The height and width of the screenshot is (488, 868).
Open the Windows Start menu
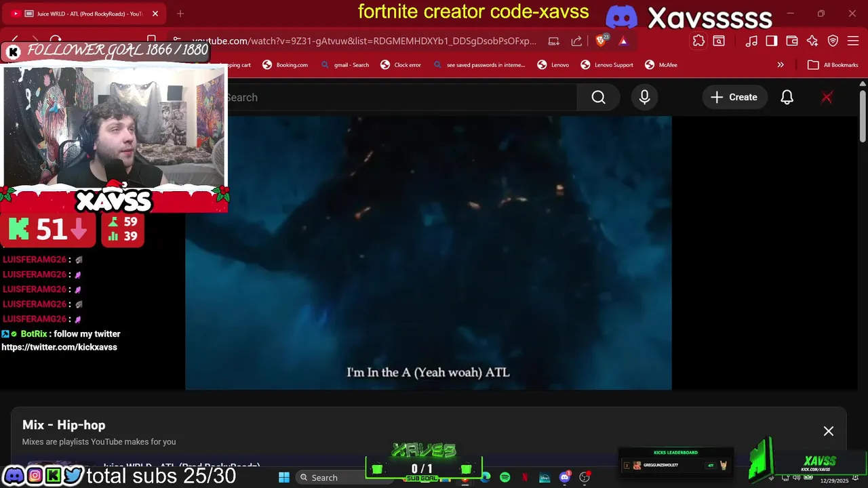pos(284,477)
